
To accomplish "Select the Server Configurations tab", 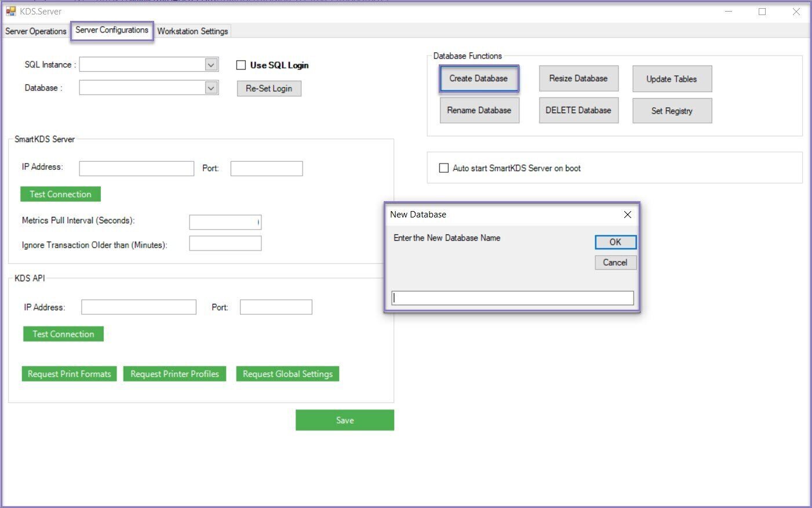I will click(112, 30).
